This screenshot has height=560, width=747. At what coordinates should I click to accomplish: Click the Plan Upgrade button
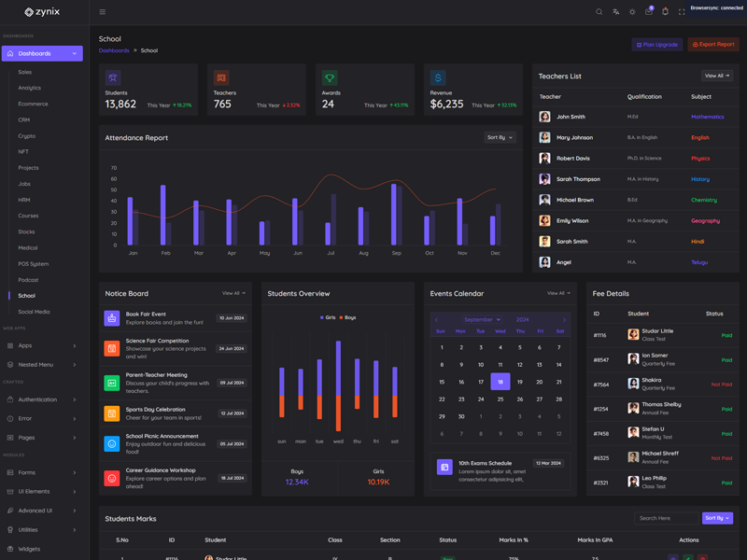(x=657, y=45)
